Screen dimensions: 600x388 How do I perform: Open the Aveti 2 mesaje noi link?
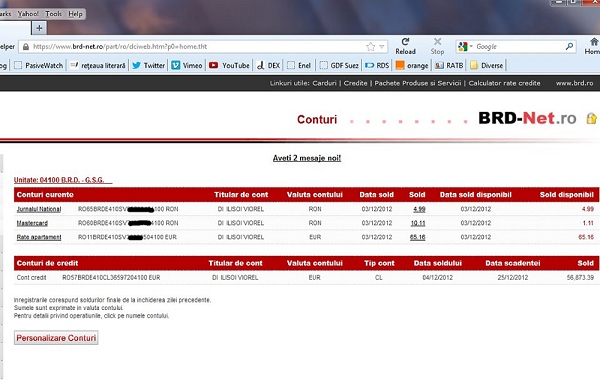307,158
